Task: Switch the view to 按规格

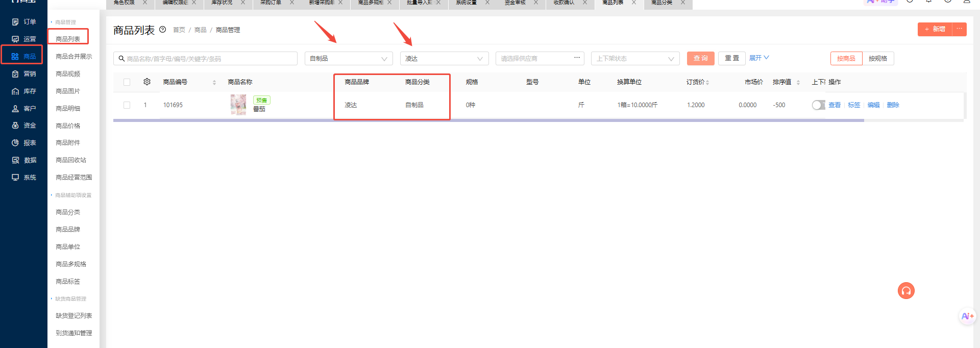Action: [878, 59]
